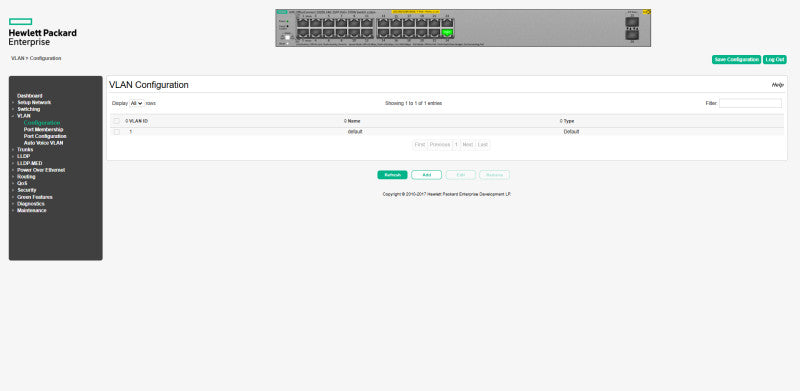The width and height of the screenshot is (800, 391).
Task: Click SFP port 26 on the switch
Action: pos(632,34)
